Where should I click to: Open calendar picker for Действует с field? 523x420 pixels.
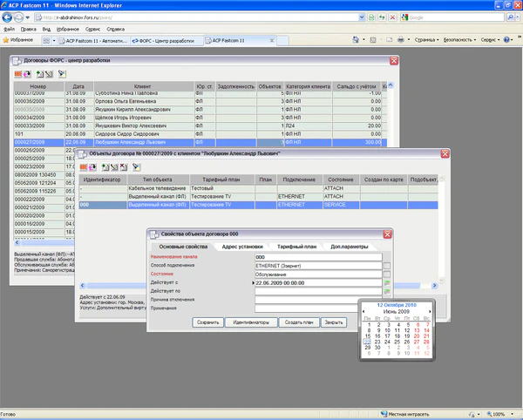[386, 283]
